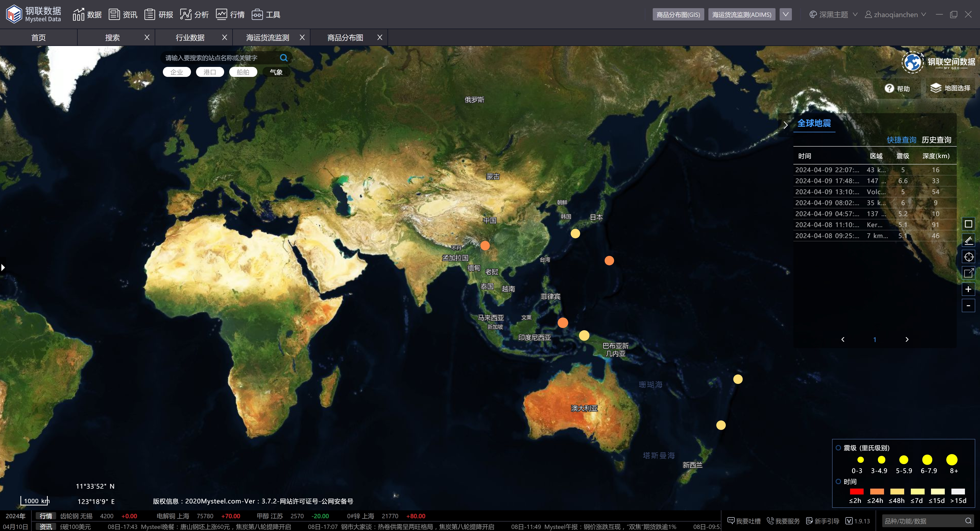Viewport: 980px width, 531px height.
Task: Close the 商品分布图 tab
Action: pos(380,37)
